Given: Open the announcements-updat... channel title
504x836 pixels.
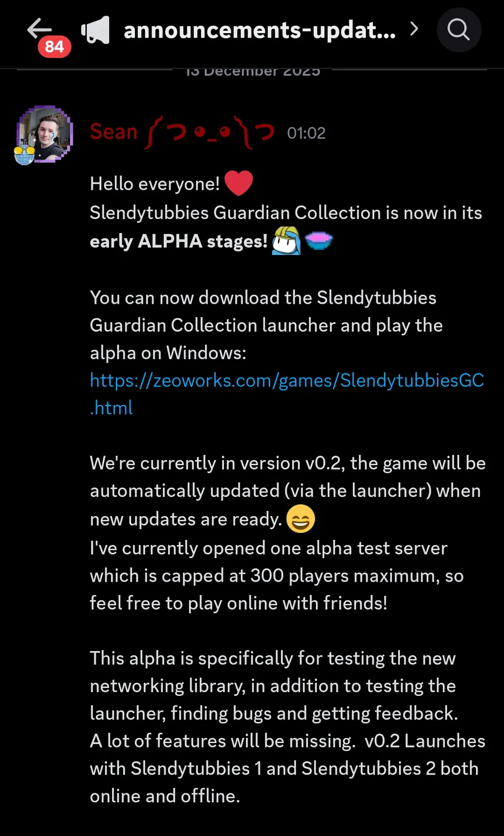Looking at the screenshot, I should coord(260,30).
